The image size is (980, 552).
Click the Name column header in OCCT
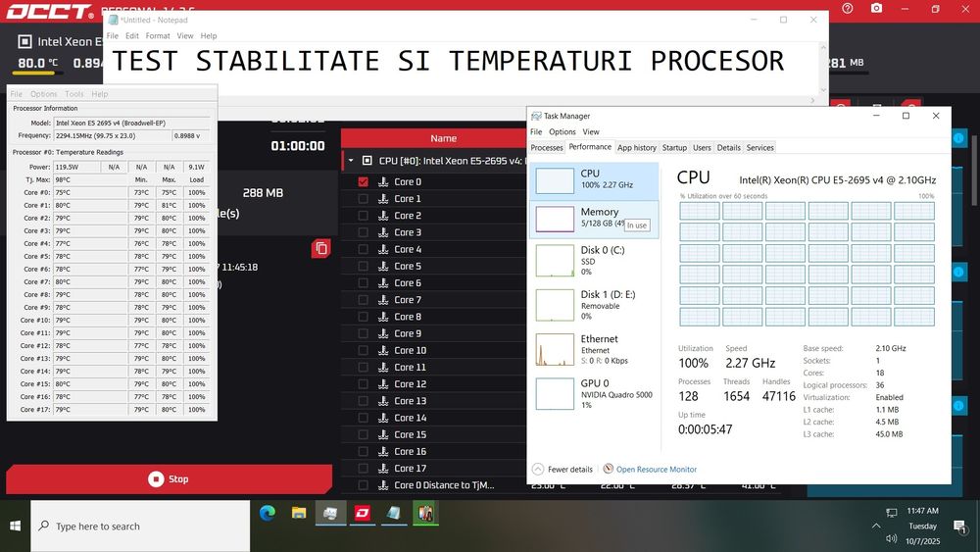[x=443, y=138]
